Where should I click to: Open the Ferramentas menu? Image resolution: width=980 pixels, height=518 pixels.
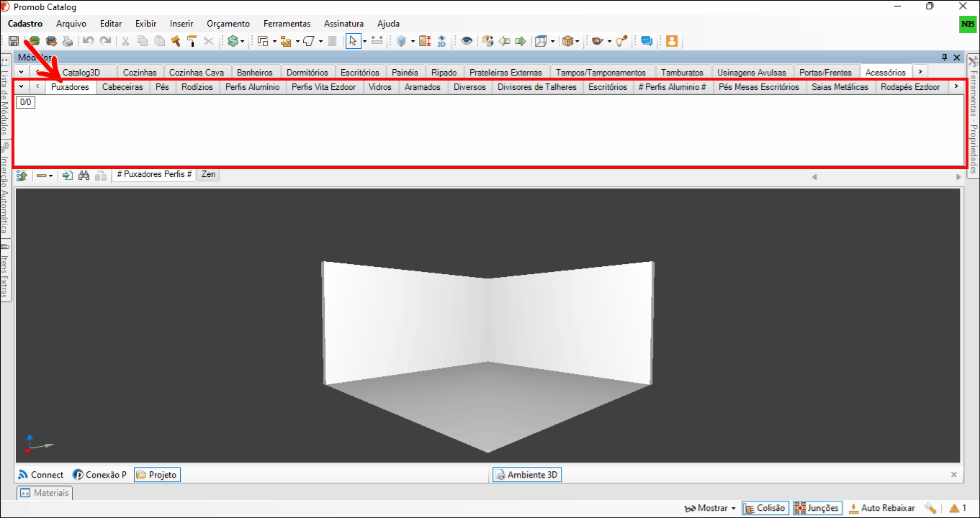click(287, 24)
